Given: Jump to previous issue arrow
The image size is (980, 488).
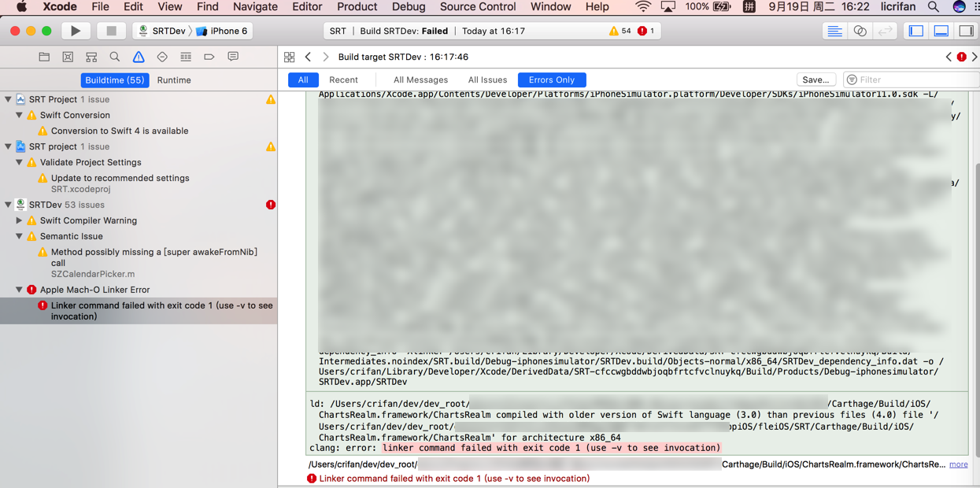Looking at the screenshot, I should pos(949,57).
